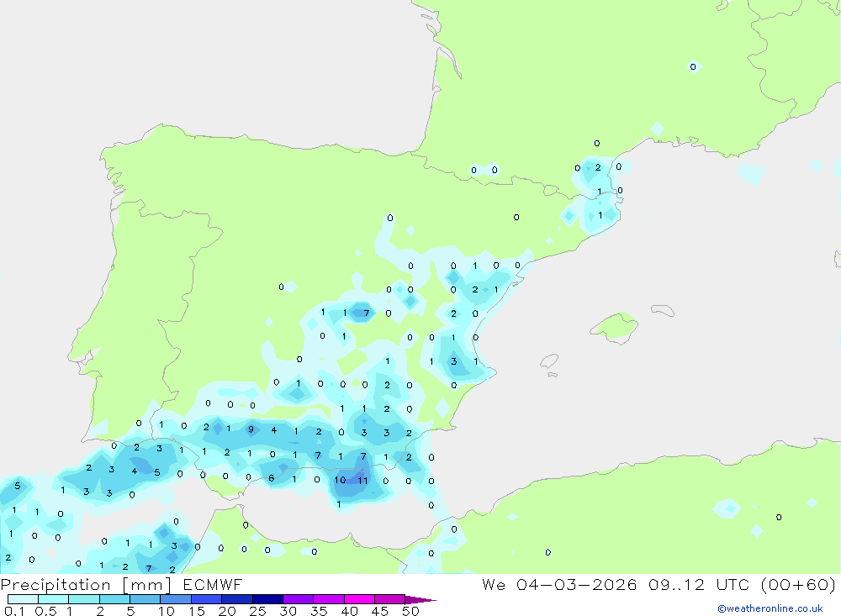Screen dimensions: 841x616
Task: Click the 40–45 mm magenta legend box
Action: click(359, 599)
